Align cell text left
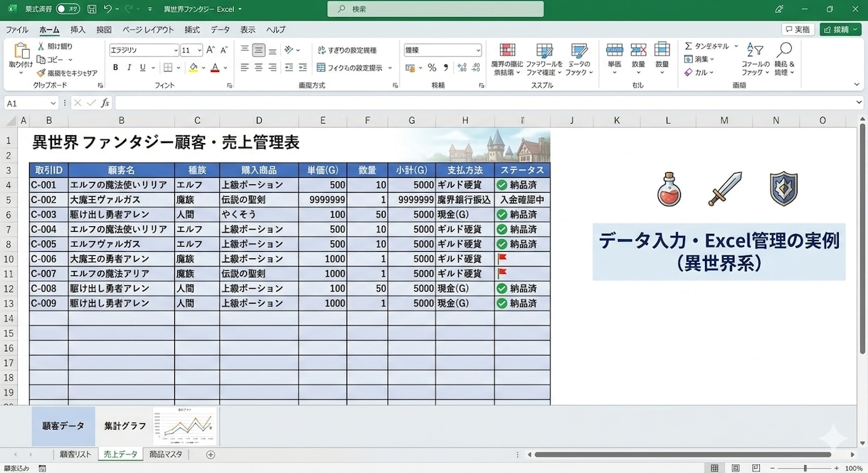868x473 pixels. [245, 68]
